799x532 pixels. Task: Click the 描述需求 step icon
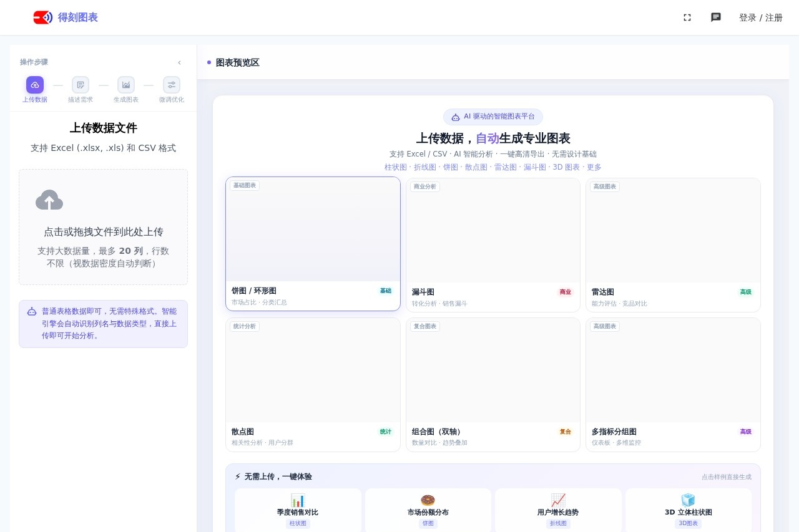[x=81, y=85]
